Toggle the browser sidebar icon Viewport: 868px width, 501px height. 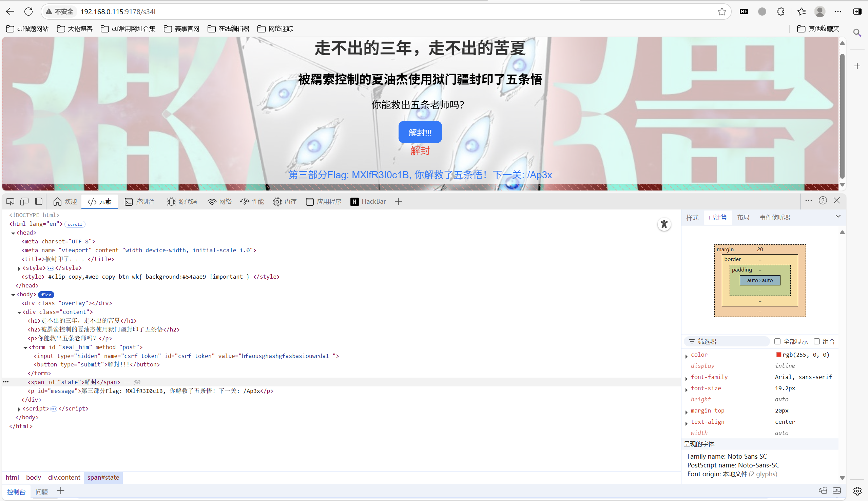857,12
